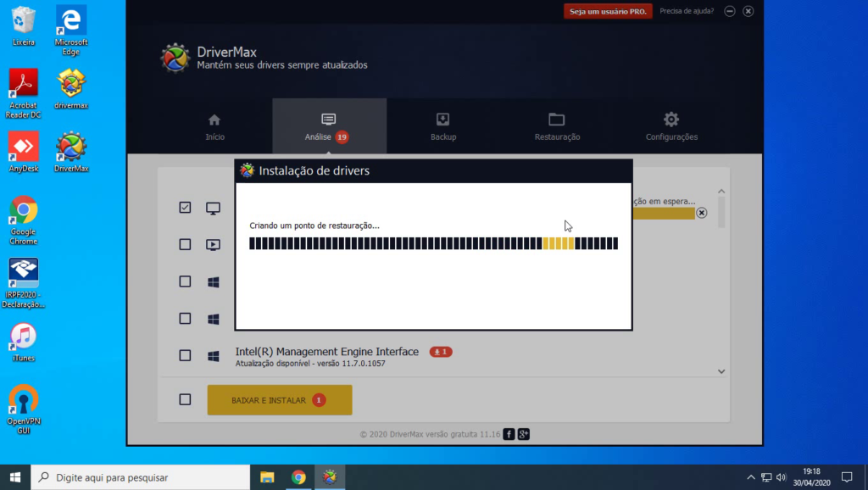The height and width of the screenshot is (490, 868).
Task: Open AnyDesk desktop shortcut
Action: point(23,152)
